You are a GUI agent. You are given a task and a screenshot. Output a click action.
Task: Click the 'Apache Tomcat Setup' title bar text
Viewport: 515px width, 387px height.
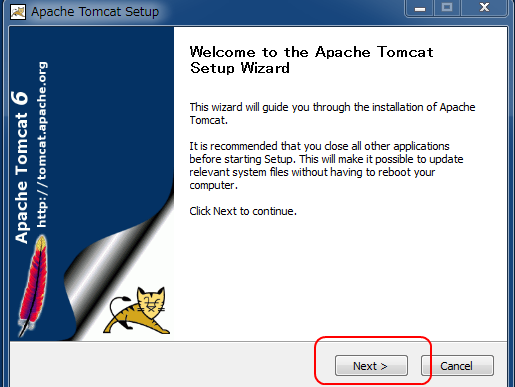pos(95,12)
